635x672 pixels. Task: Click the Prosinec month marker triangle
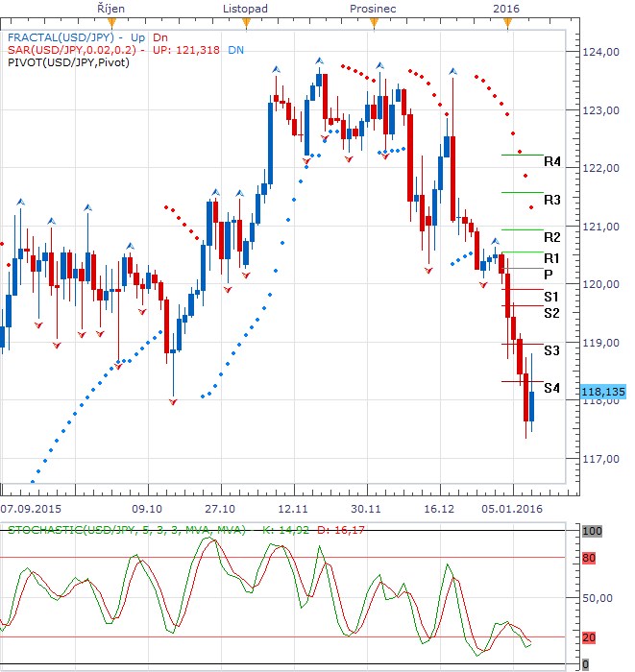[374, 24]
